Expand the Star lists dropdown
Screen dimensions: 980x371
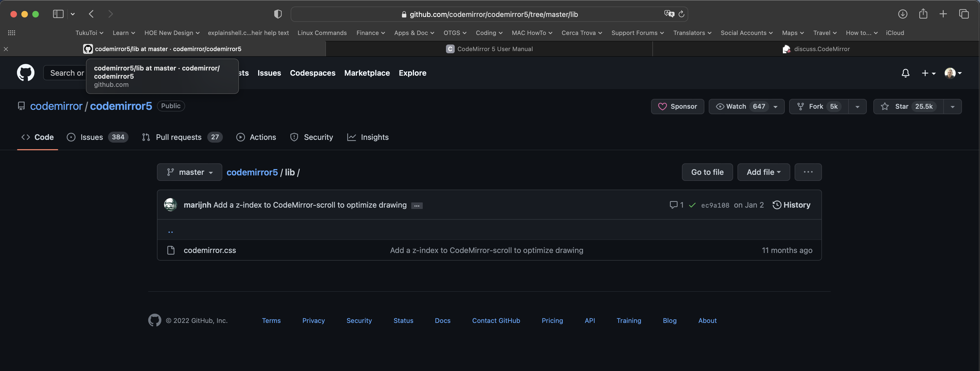(x=952, y=107)
